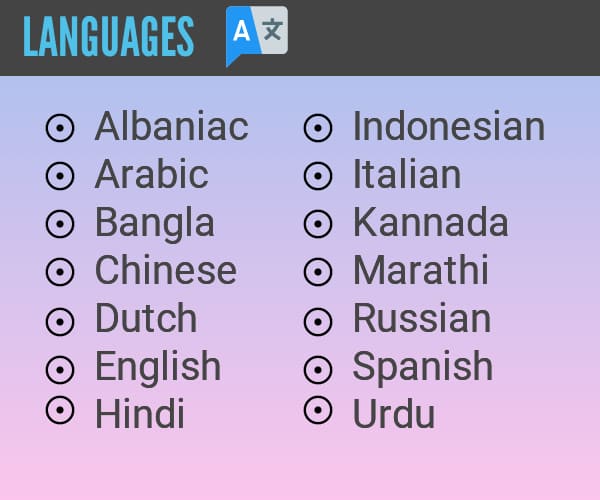Click the Hindi language label text
This screenshot has height=500, width=600.
140,414
